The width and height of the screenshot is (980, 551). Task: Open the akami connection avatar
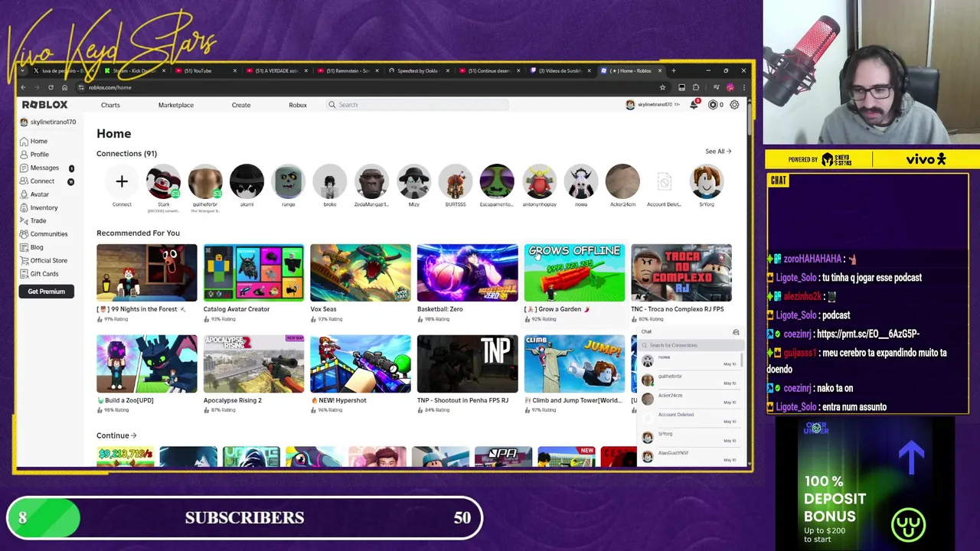coord(247,182)
